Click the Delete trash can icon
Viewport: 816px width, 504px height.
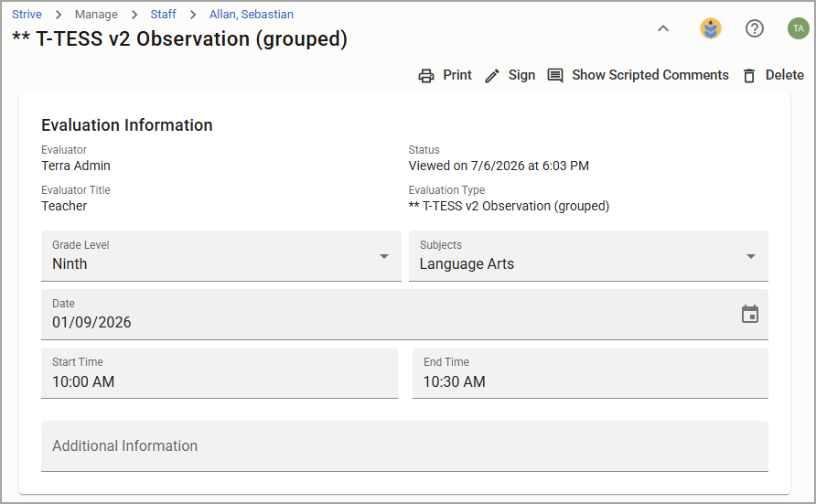coord(749,76)
